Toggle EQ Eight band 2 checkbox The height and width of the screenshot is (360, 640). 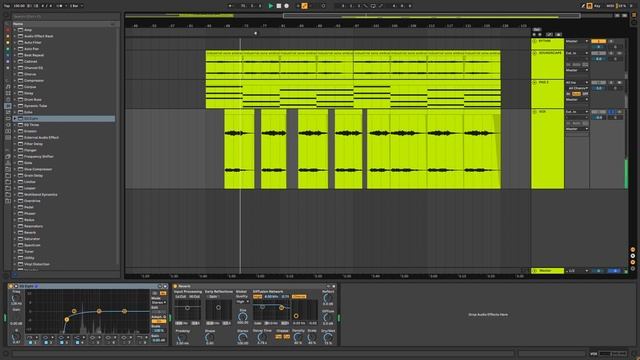[x=46, y=343]
